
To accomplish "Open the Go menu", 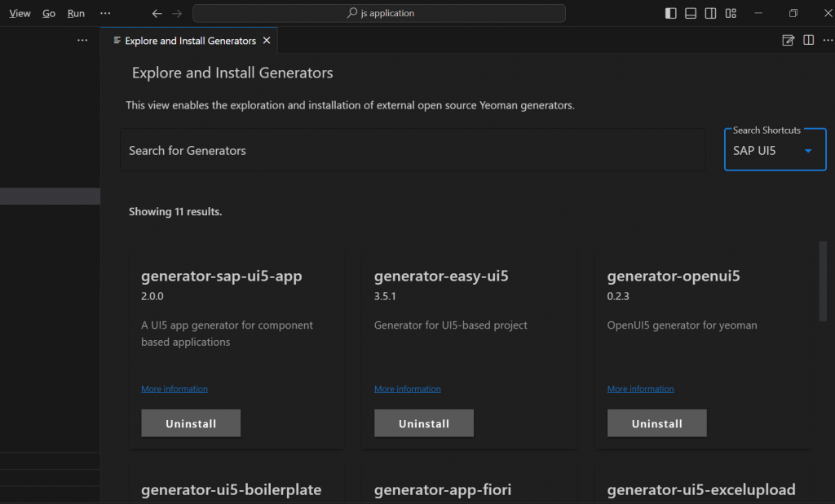I will tap(49, 13).
